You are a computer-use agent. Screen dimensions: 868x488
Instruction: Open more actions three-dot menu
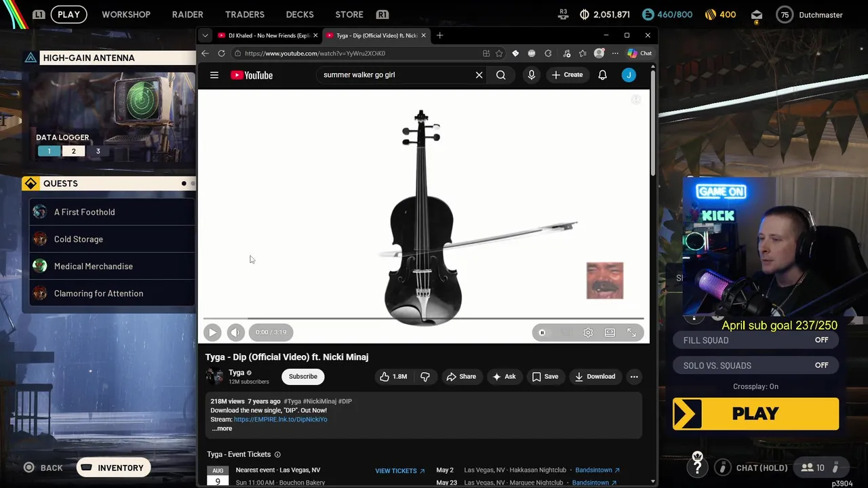pos(634,377)
